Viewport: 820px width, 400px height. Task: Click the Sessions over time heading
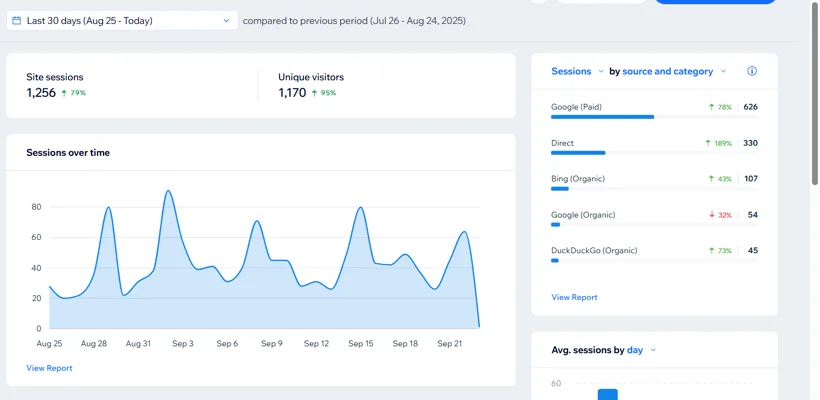pyautogui.click(x=68, y=153)
